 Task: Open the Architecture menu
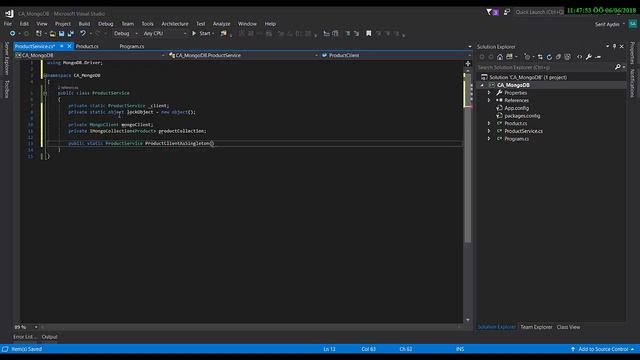click(175, 24)
